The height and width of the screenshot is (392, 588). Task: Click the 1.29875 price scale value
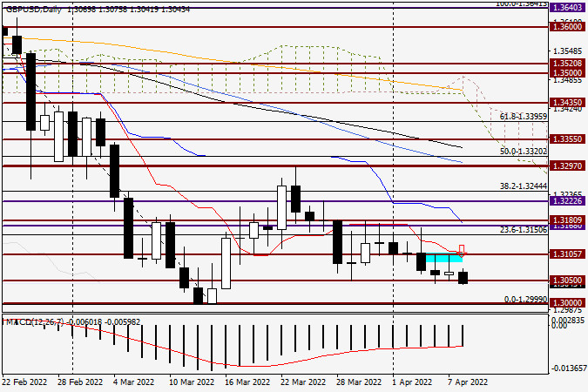[x=569, y=310]
